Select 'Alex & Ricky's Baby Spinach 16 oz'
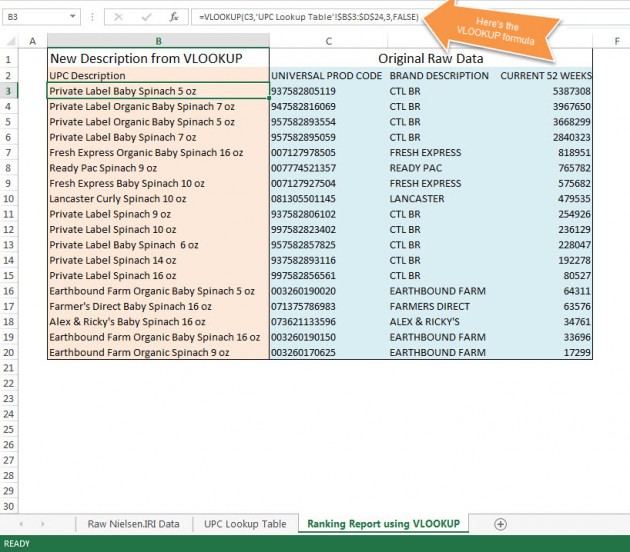The height and width of the screenshot is (552, 630). [158, 322]
